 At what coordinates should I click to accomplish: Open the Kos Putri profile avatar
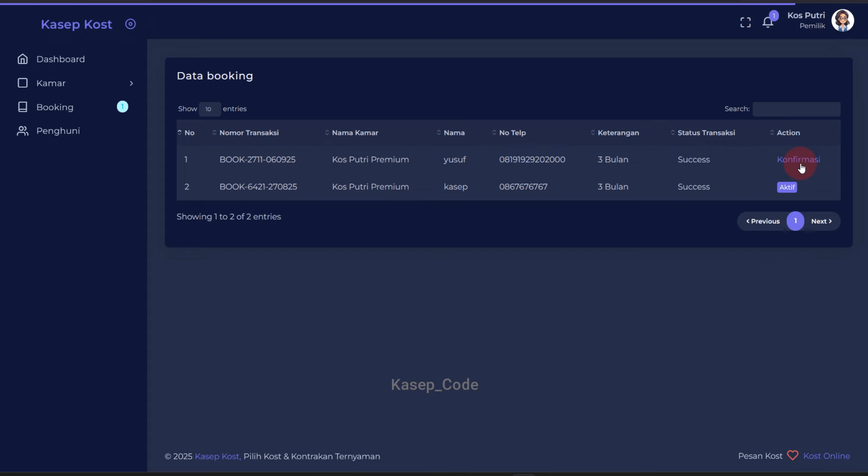tap(843, 20)
